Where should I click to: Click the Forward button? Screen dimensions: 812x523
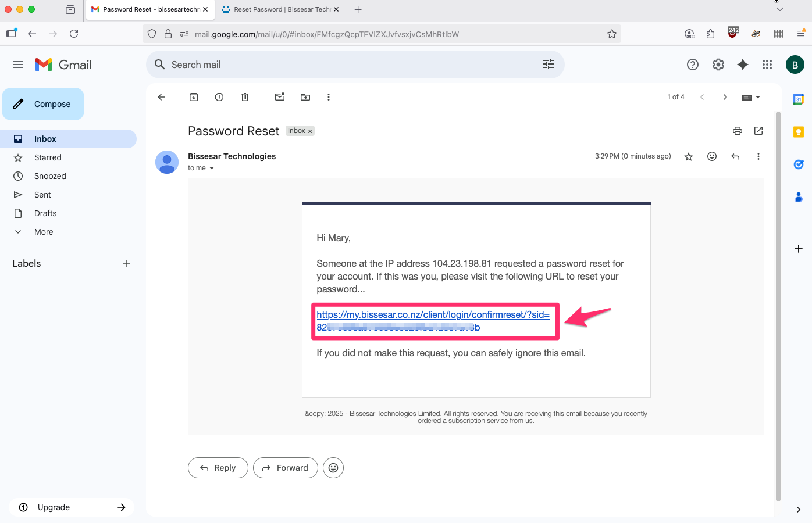286,468
